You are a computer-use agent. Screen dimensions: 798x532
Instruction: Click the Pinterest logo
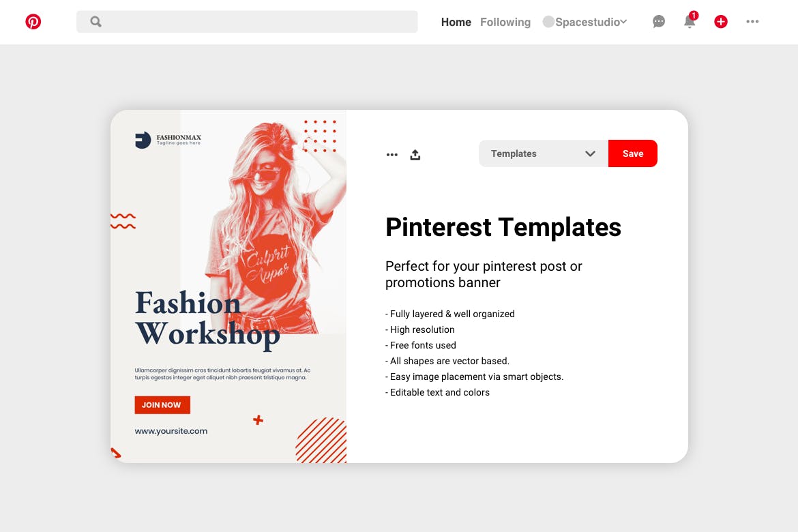pos(33,22)
